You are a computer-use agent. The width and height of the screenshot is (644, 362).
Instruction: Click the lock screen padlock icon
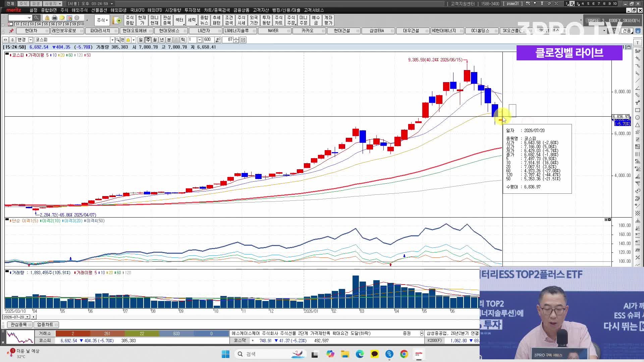pyautogui.click(x=47, y=18)
